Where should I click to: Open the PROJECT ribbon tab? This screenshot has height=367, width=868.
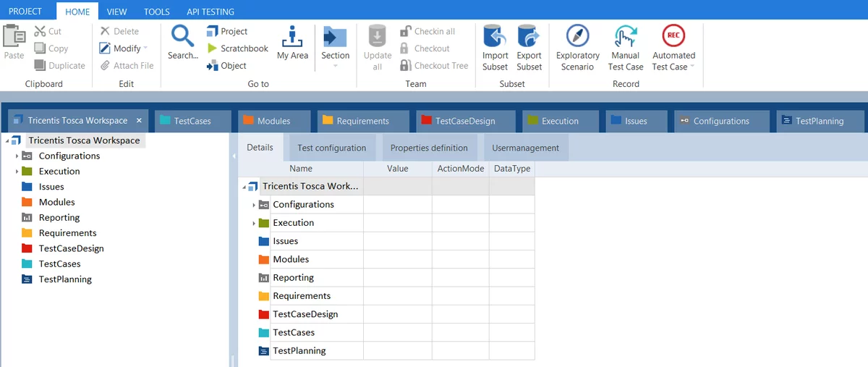[x=25, y=12]
